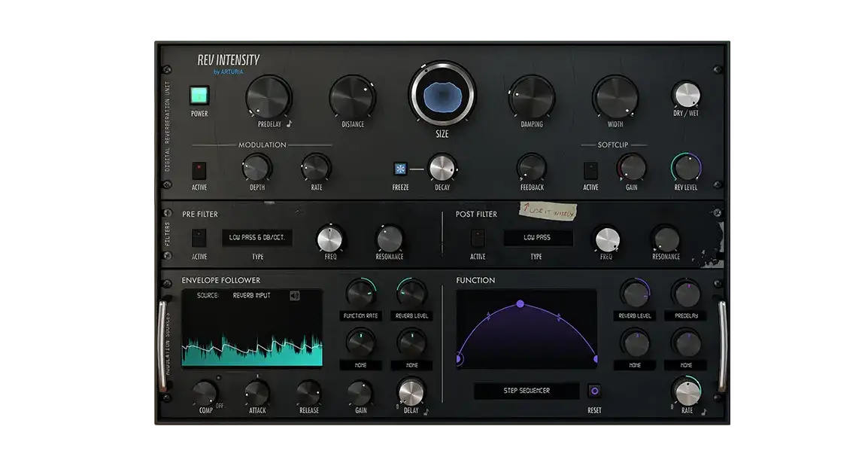
Task: Click the speaker icon in Envelope Follower display
Action: tap(295, 296)
